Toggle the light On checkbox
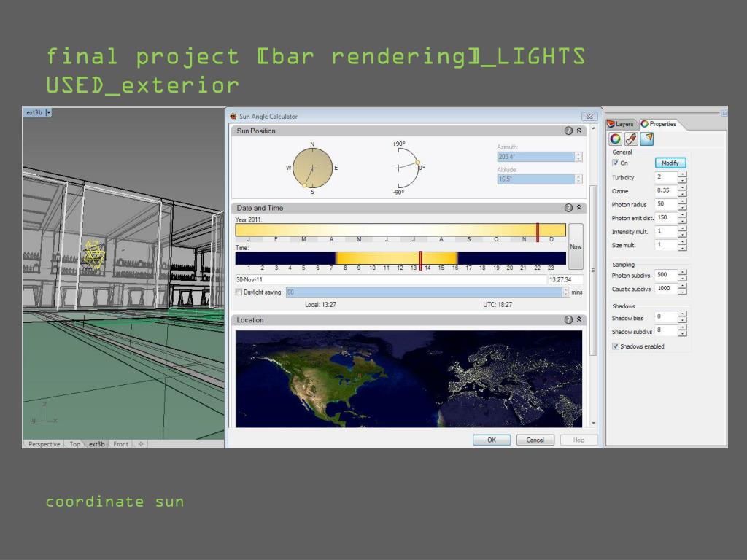The height and width of the screenshot is (560, 747). pyautogui.click(x=616, y=163)
